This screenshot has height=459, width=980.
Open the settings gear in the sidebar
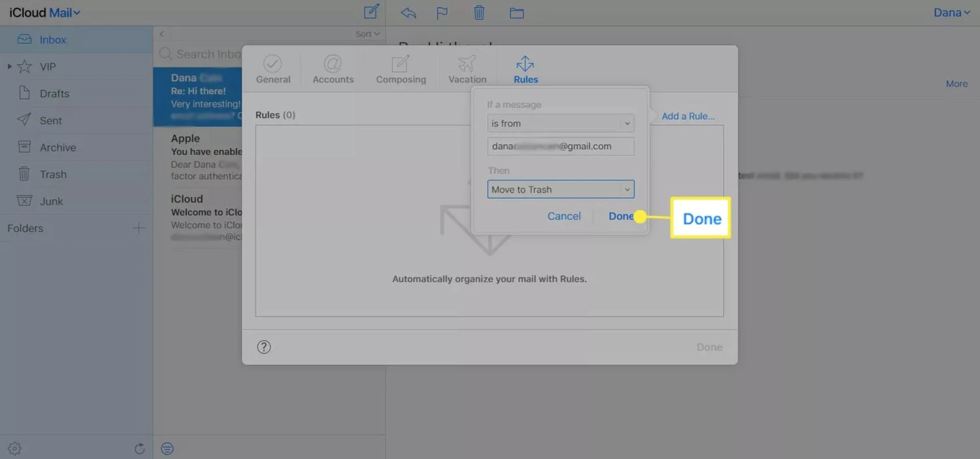15,448
